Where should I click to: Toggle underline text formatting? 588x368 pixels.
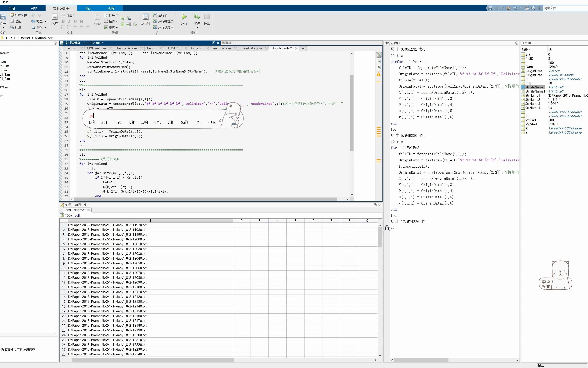click(x=75, y=21)
